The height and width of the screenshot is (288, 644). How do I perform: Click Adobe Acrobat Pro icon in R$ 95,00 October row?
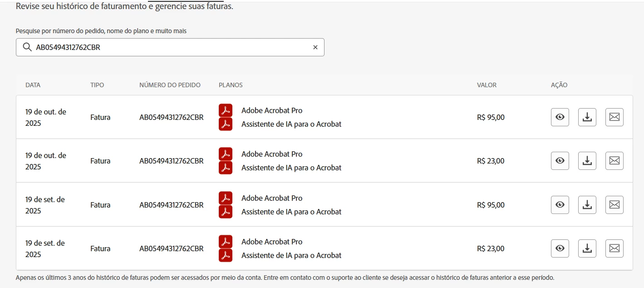pos(226,110)
